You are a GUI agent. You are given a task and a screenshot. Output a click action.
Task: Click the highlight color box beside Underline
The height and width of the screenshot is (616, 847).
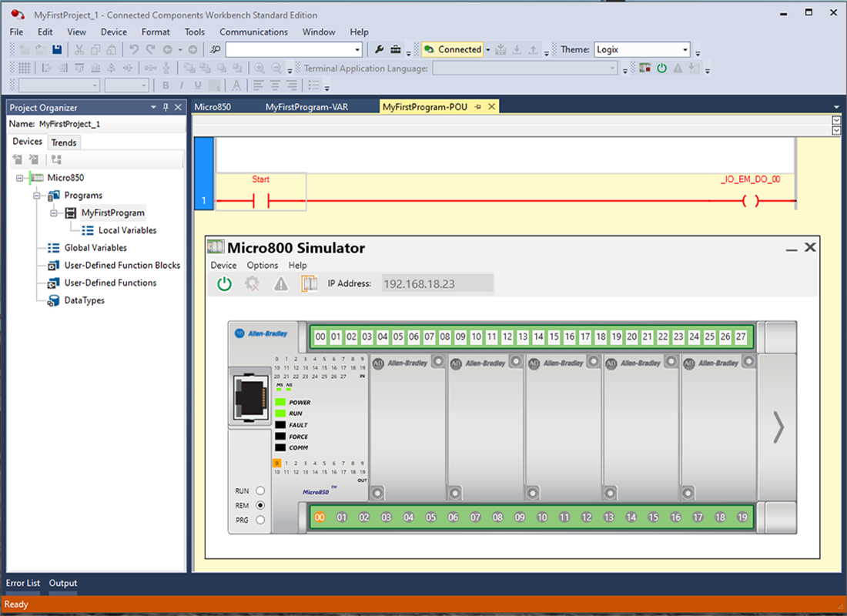point(215,85)
